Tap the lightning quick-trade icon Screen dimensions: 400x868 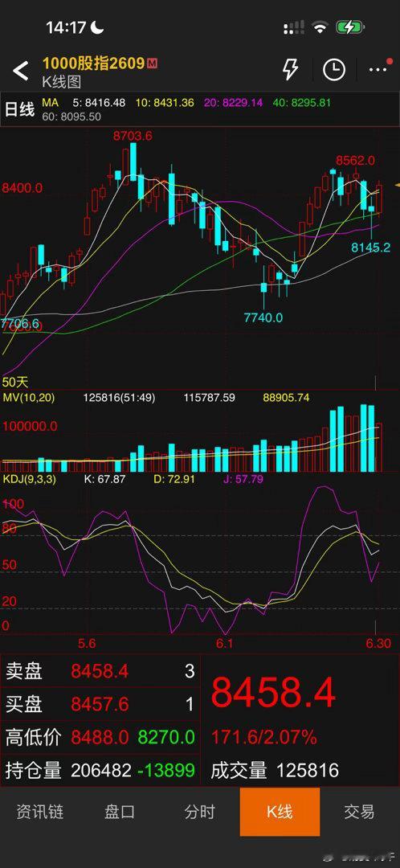click(290, 70)
